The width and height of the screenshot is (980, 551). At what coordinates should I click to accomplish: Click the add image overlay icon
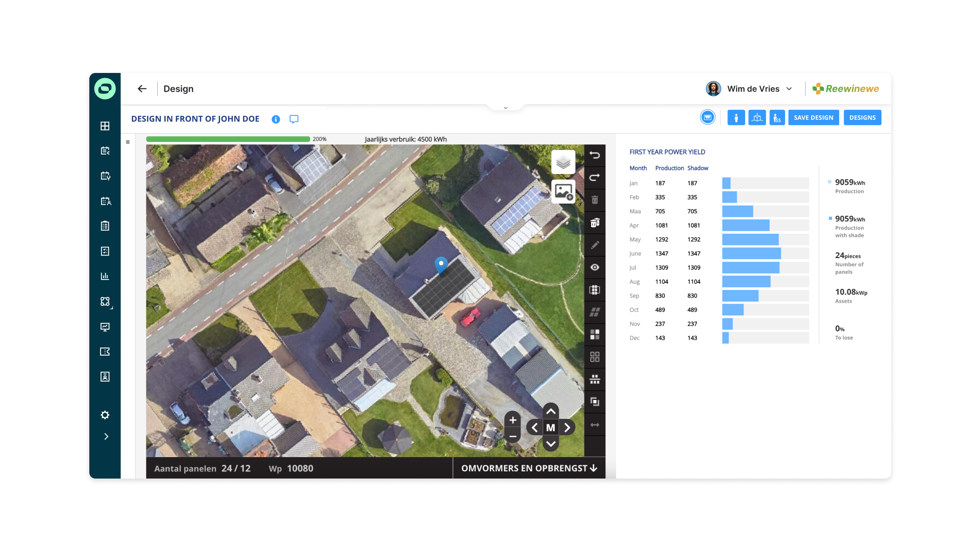point(563,192)
